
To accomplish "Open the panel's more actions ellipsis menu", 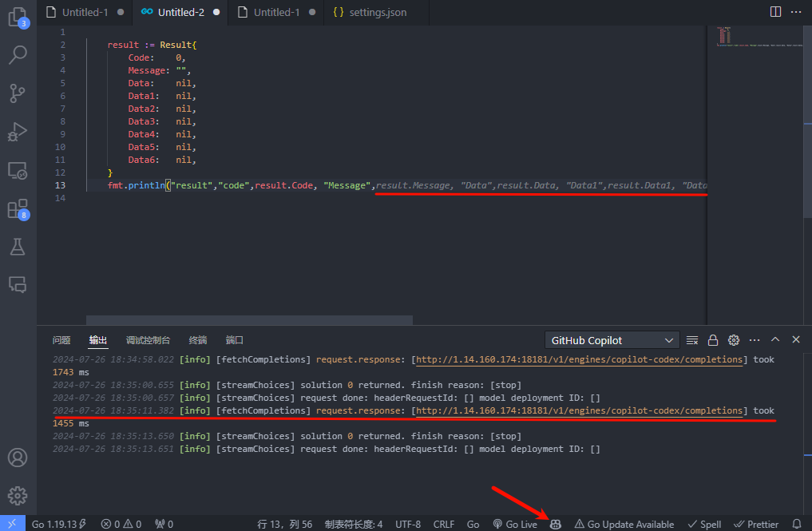I will [x=755, y=340].
